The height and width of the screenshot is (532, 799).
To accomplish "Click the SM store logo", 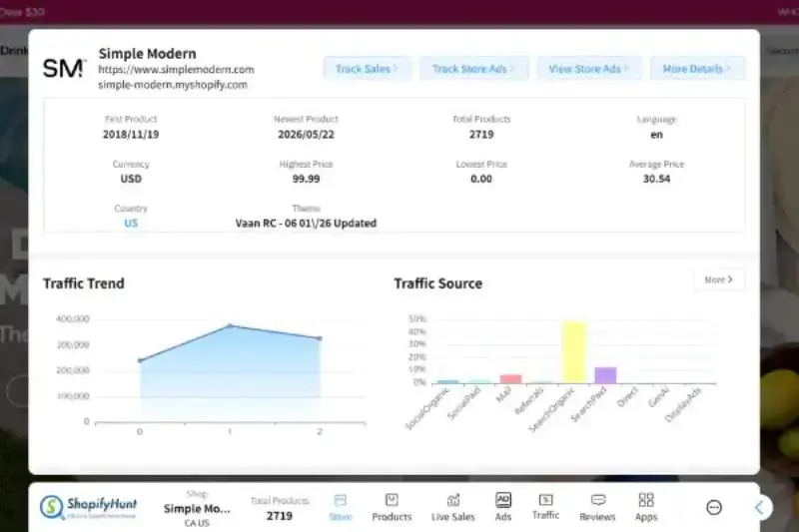I will (x=64, y=68).
